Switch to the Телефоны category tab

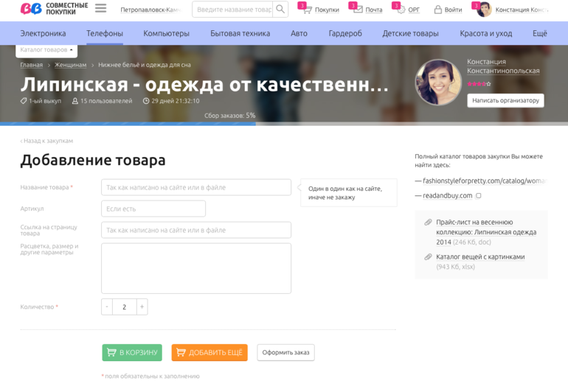104,33
